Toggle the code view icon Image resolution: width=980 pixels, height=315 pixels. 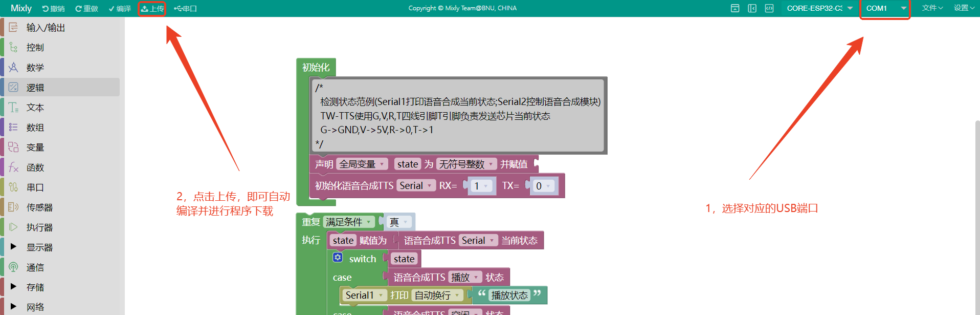click(769, 8)
